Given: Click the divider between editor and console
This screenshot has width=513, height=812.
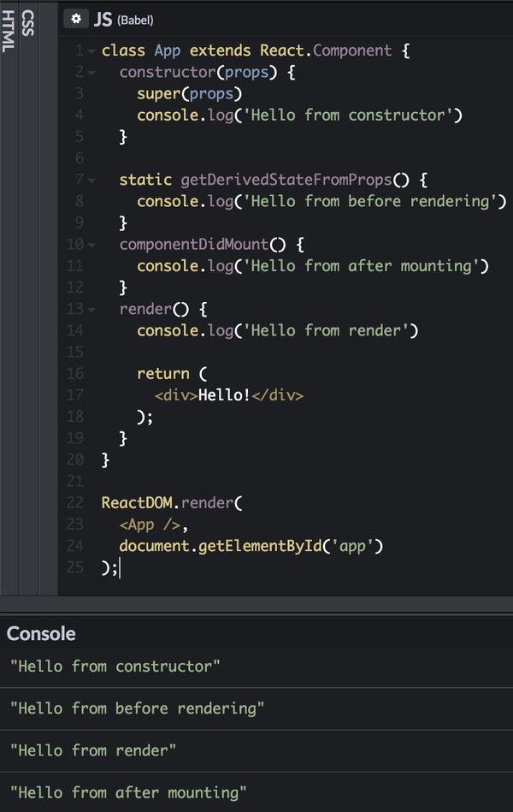Looking at the screenshot, I should pyautogui.click(x=256, y=605).
